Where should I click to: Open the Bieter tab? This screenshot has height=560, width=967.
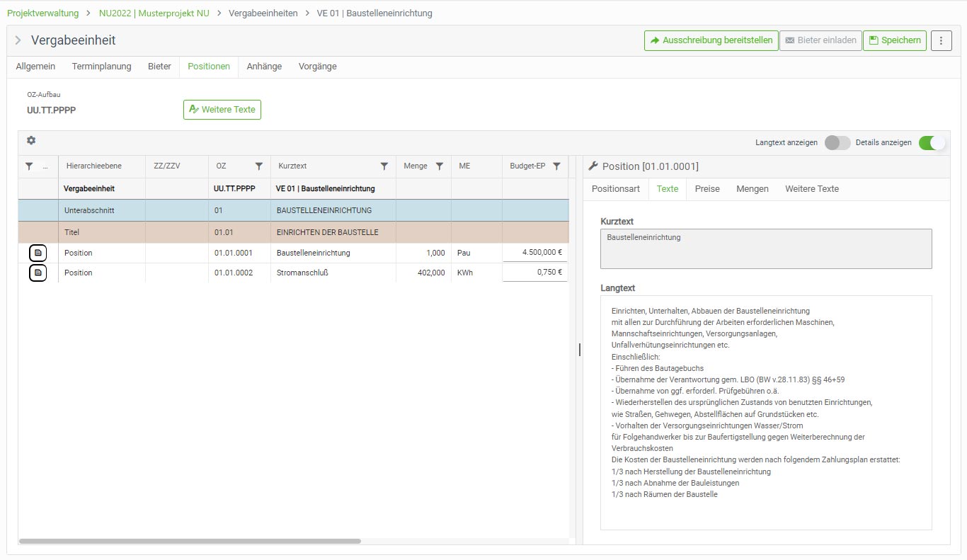pyautogui.click(x=159, y=67)
